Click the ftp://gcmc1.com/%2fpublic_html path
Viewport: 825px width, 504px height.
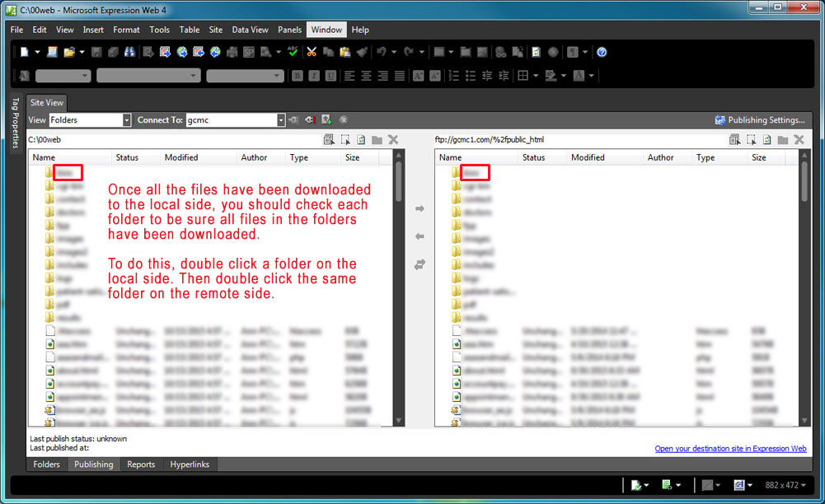click(490, 140)
